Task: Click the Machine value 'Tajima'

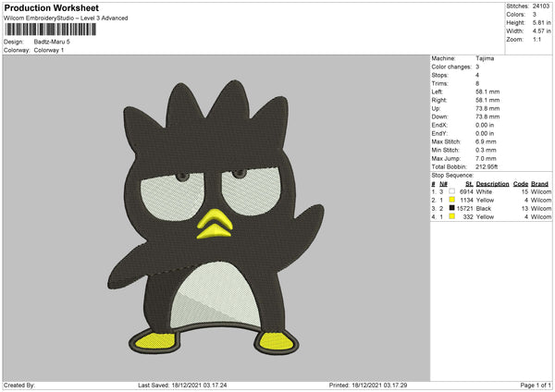Action: point(485,58)
